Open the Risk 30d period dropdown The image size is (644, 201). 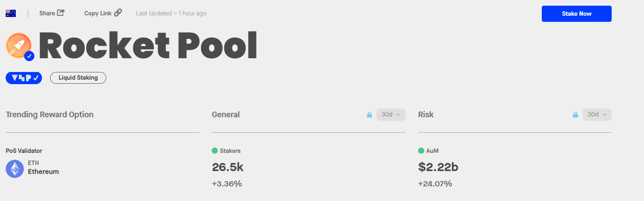[x=597, y=114]
